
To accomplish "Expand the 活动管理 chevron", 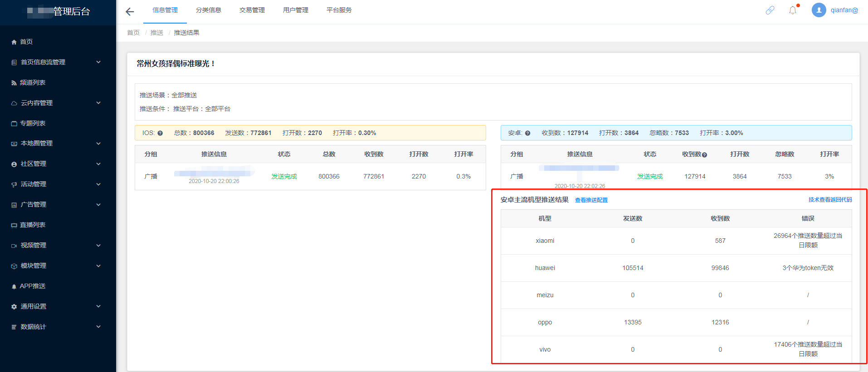I will pyautogui.click(x=98, y=184).
